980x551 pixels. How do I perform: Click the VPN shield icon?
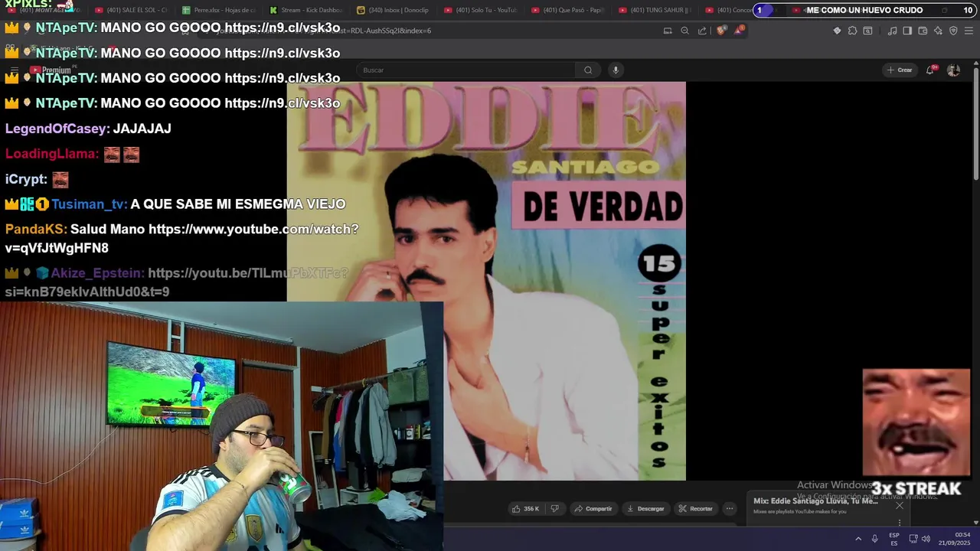953,31
